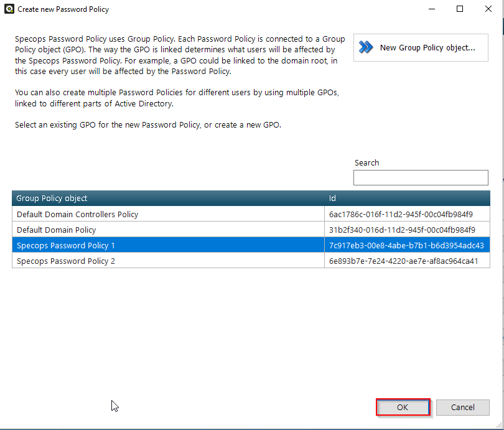
Task: Click Id 6ac1786c-016f-11d2-945f-00c04fb984f9 cell
Action: coord(408,214)
